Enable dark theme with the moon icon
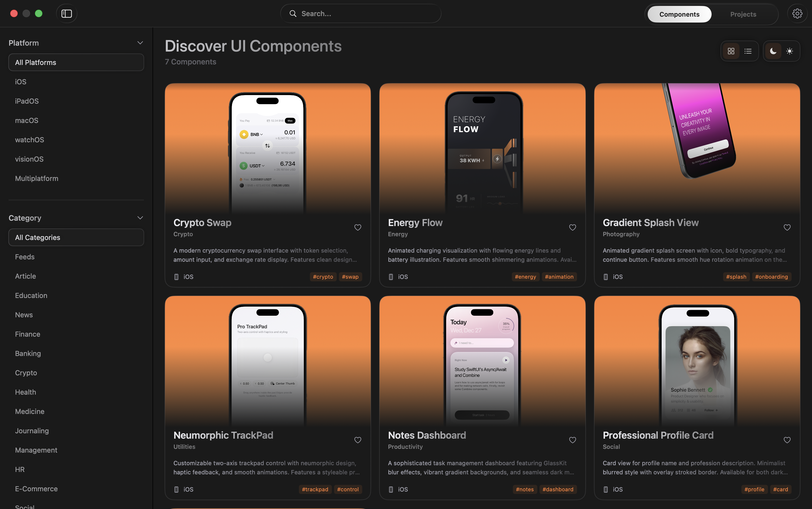 point(773,51)
